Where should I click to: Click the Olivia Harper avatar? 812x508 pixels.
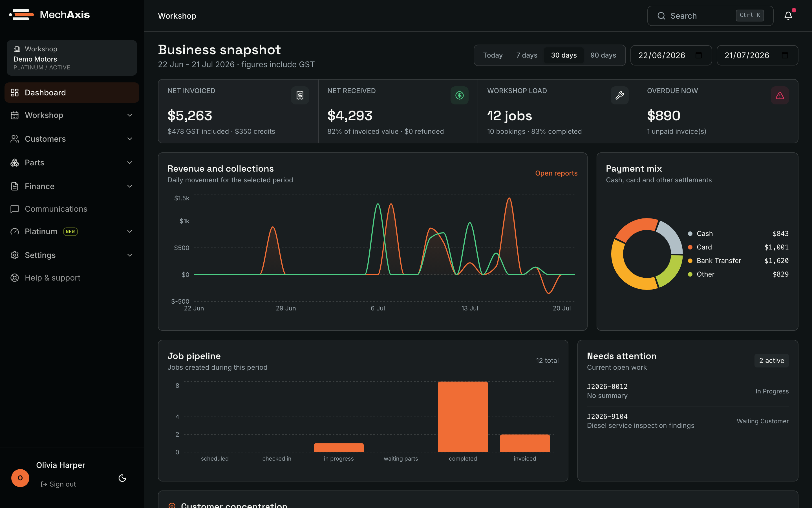pyautogui.click(x=20, y=478)
